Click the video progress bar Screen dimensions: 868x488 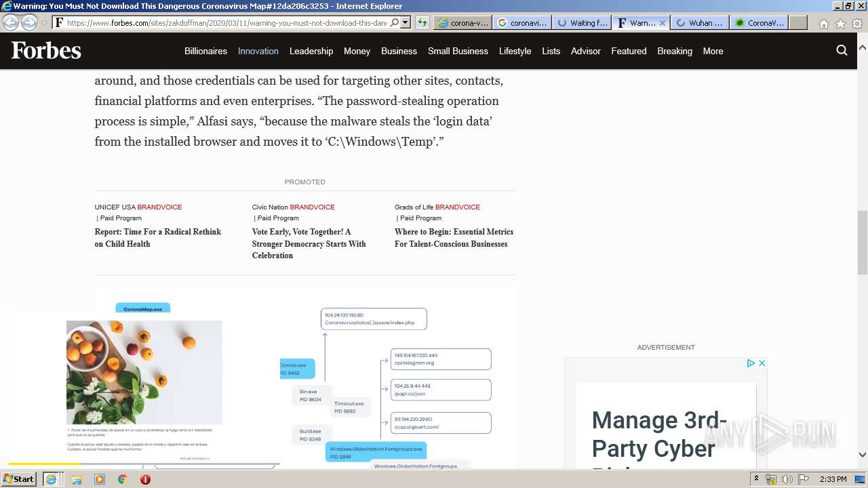point(144,464)
